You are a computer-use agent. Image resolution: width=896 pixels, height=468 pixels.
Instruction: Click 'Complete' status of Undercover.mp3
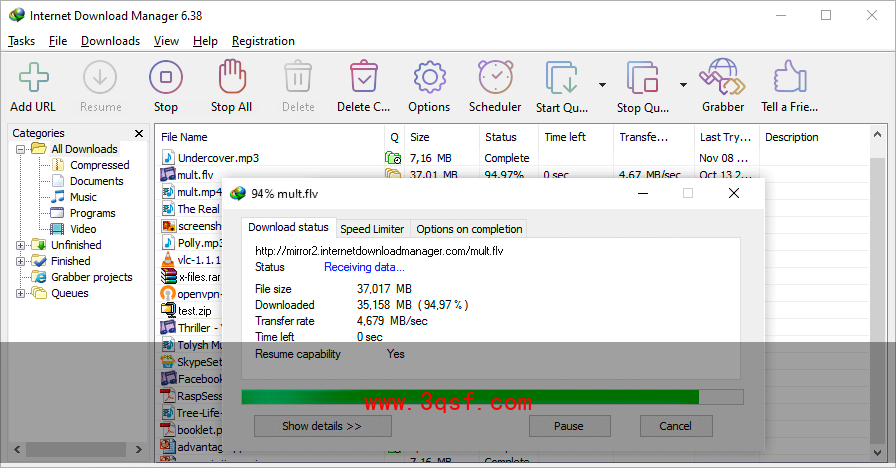pyautogui.click(x=507, y=158)
